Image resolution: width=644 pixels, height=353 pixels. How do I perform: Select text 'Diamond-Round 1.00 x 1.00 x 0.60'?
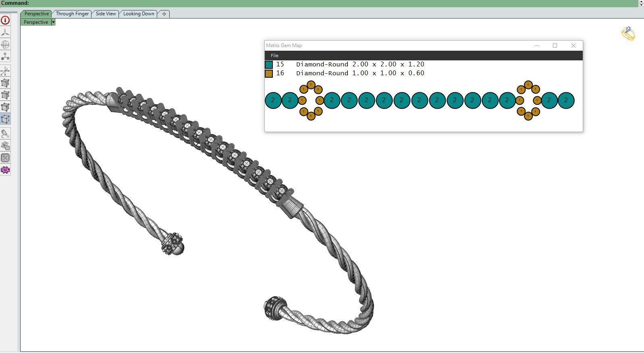click(x=360, y=73)
